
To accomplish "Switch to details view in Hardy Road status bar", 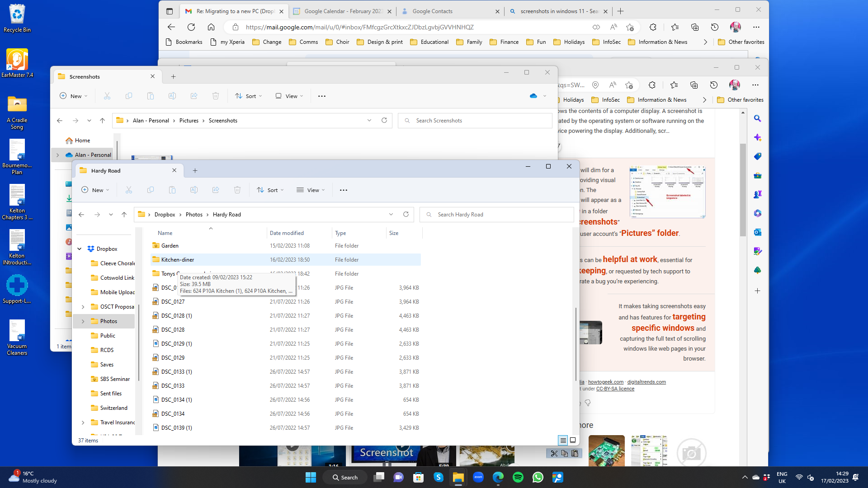I will pos(563,440).
